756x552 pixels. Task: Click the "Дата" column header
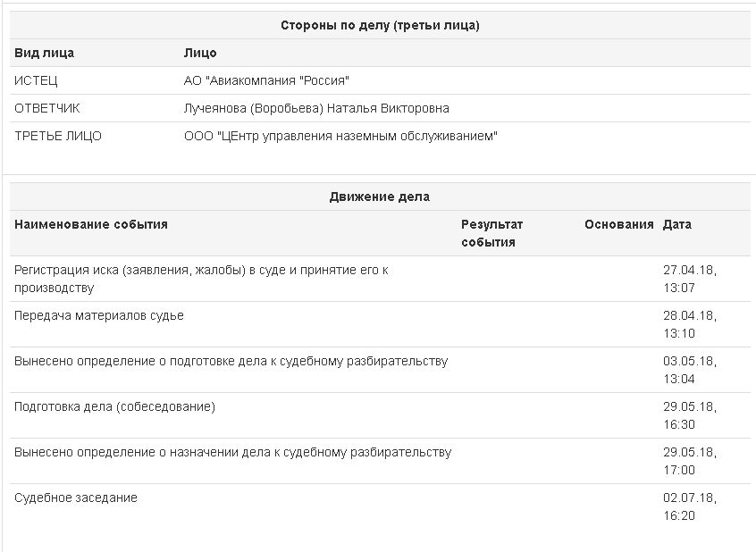coord(677,224)
